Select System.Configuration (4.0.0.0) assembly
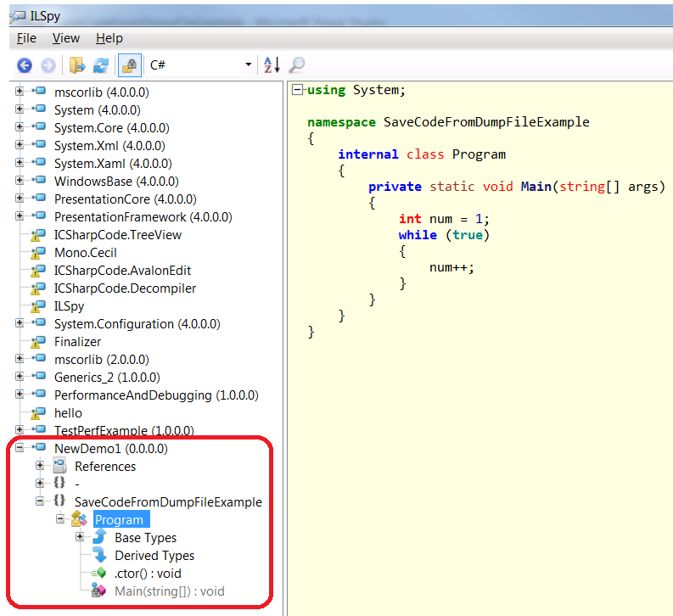 point(137,324)
